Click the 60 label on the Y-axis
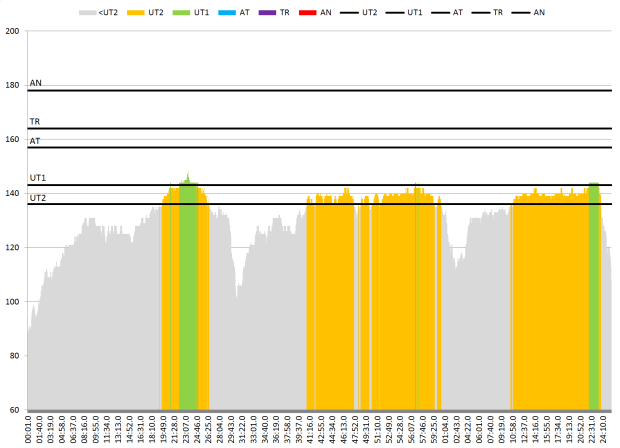The image size is (620, 448). coord(15,409)
